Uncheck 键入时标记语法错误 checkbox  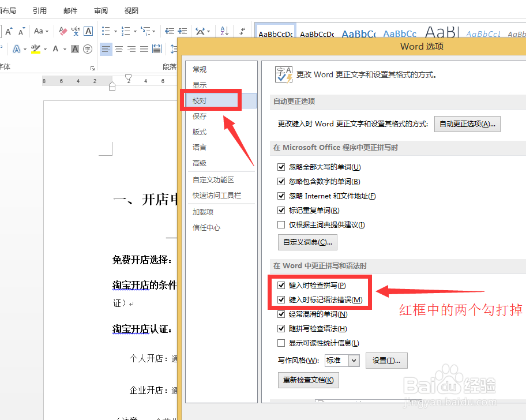pos(281,299)
